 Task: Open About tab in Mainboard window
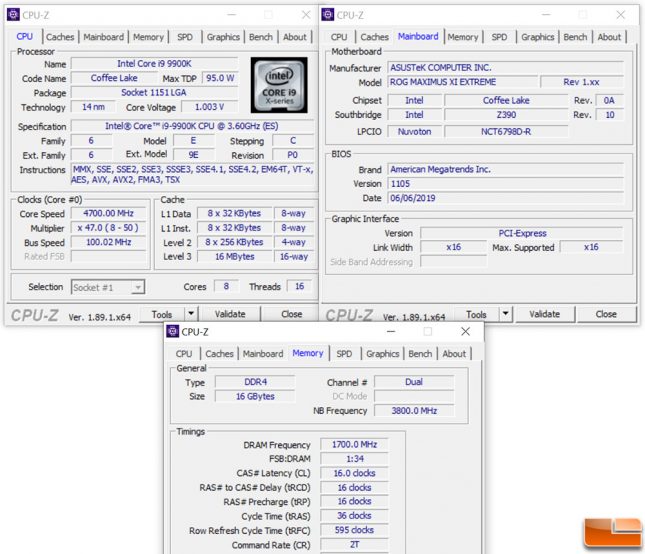(609, 37)
